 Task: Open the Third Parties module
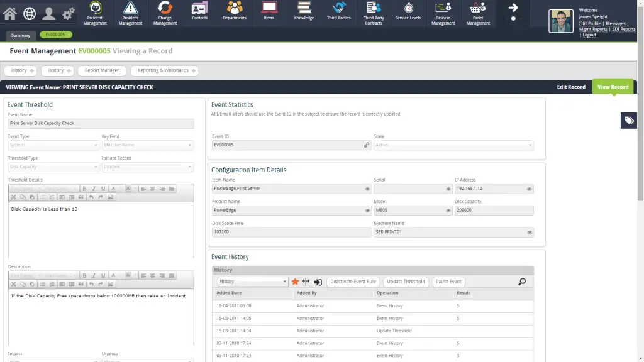[339, 11]
